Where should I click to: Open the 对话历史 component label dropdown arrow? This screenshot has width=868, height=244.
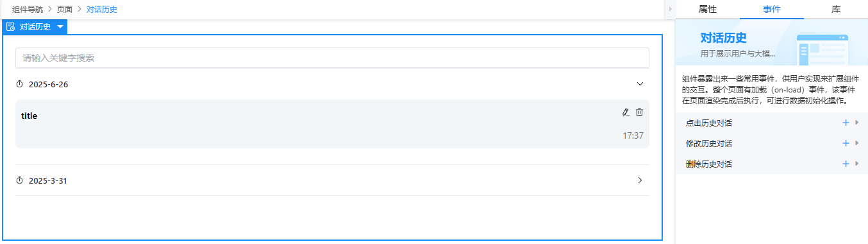[60, 27]
